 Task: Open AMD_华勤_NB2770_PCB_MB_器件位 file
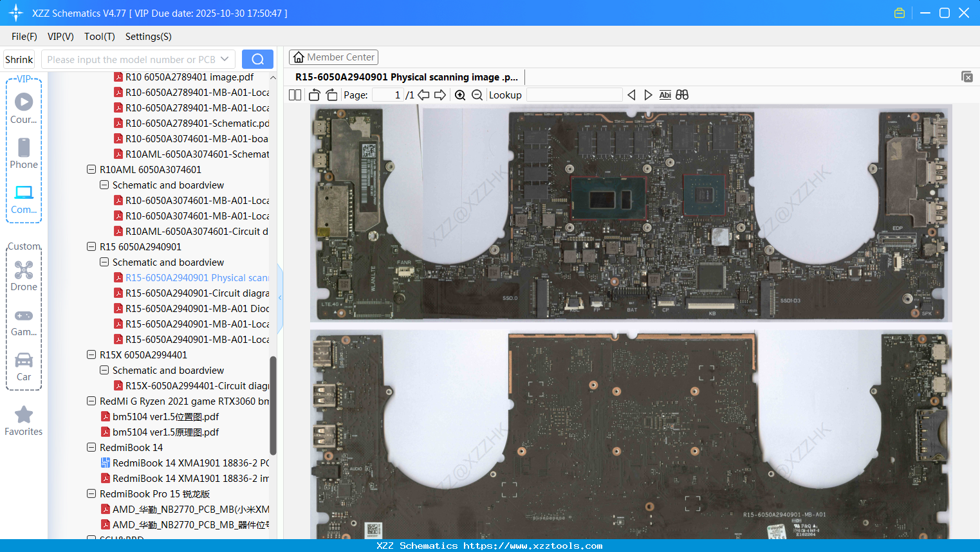point(185,525)
